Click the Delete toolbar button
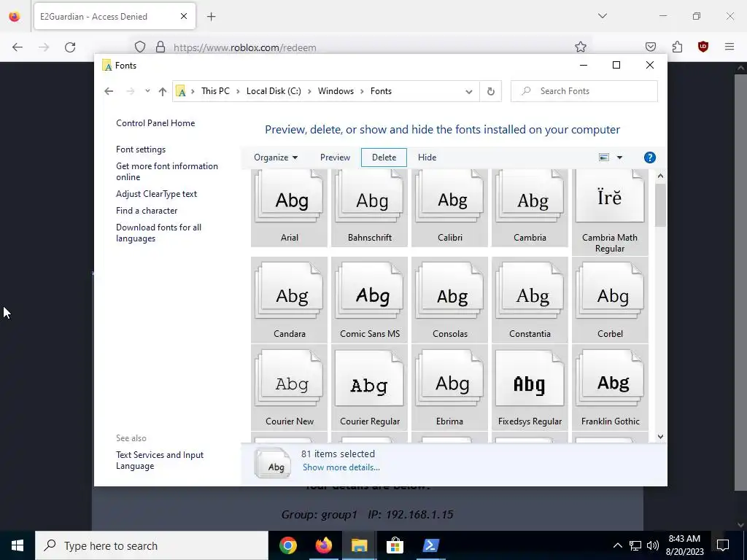Image resolution: width=747 pixels, height=560 pixels. (x=384, y=157)
